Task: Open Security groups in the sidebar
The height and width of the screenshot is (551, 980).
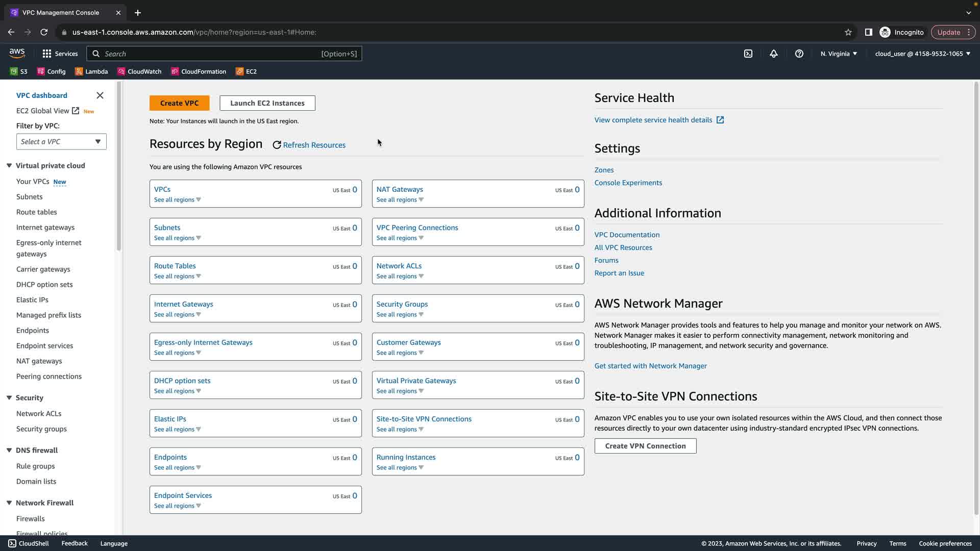Action: point(41,429)
